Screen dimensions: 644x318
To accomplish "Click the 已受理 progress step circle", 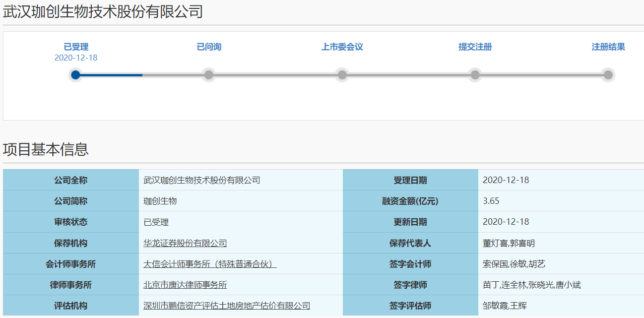I will click(75, 75).
